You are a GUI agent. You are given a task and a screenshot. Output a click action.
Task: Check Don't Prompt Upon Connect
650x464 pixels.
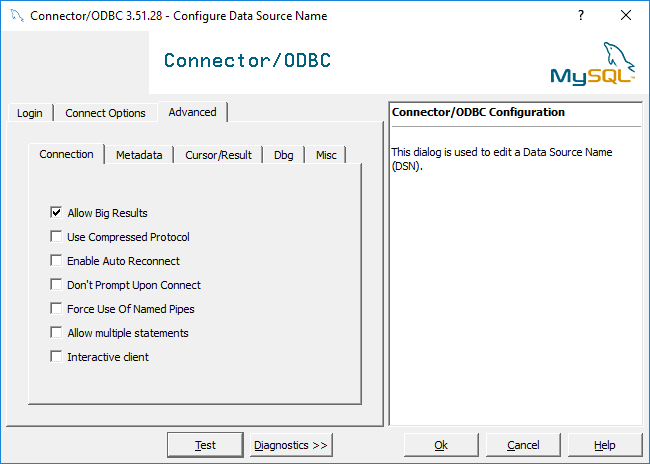56,284
